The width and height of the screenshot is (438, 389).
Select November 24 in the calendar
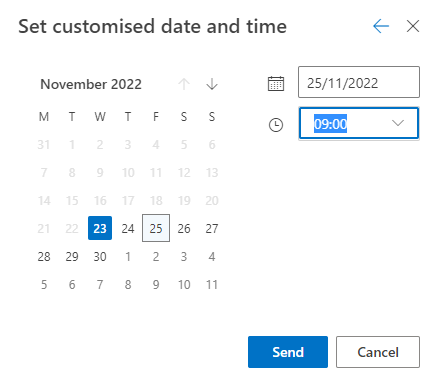128,228
